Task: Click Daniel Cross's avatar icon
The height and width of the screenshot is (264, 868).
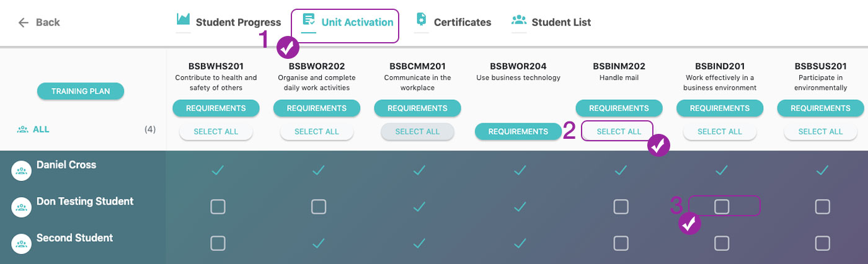Action: click(x=22, y=170)
